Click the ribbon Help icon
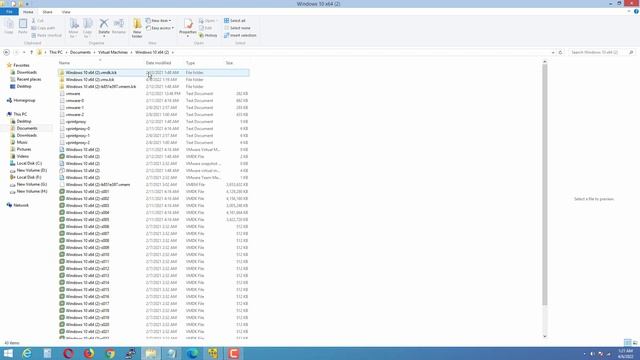Screen dimensions: 640x360 pos(636,12)
